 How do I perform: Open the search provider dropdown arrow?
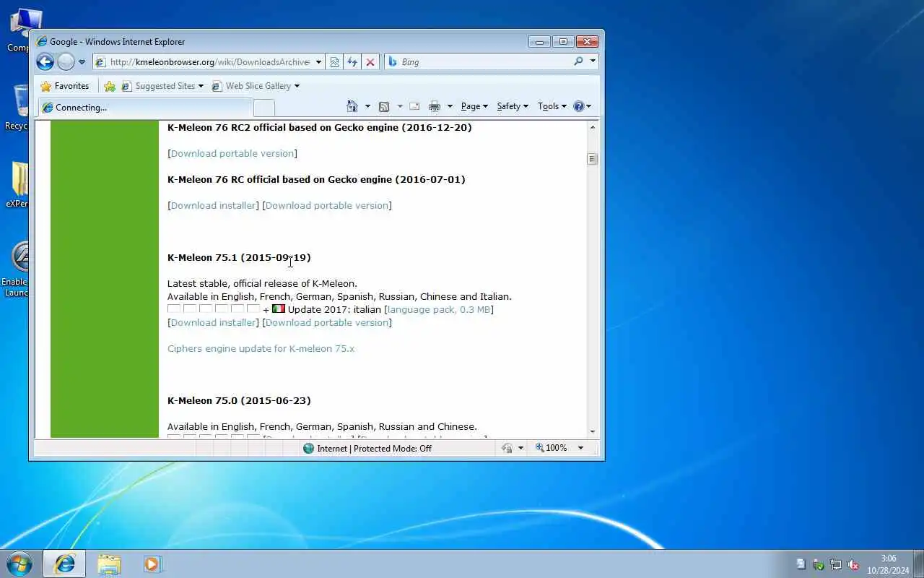point(593,61)
